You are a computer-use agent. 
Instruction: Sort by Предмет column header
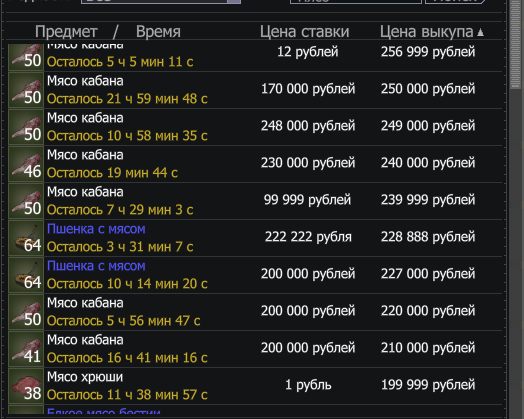click(x=66, y=32)
